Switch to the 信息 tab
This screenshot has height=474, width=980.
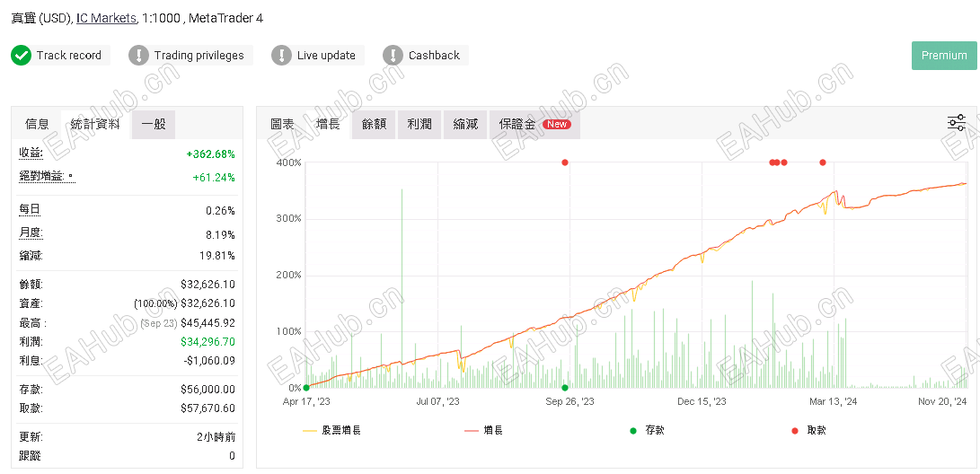click(x=37, y=124)
